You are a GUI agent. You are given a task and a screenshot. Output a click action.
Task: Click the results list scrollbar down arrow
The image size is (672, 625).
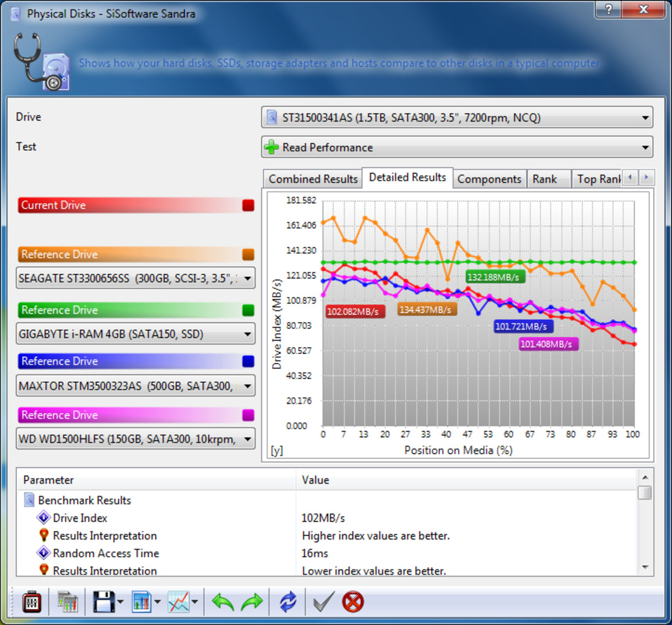645,567
